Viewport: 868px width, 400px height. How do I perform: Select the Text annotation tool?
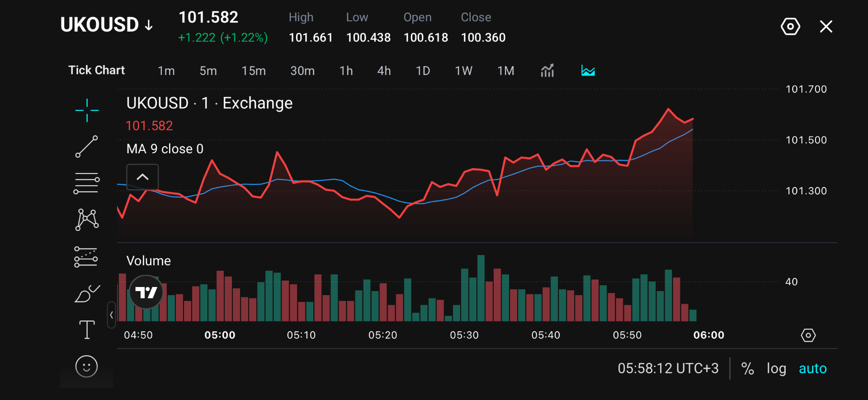pos(87,329)
